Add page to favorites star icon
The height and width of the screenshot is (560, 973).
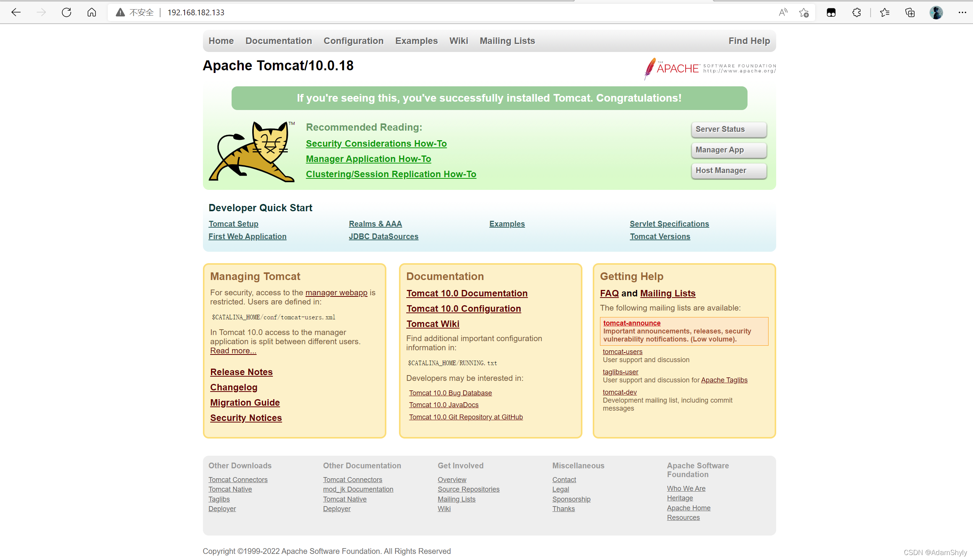click(x=804, y=12)
